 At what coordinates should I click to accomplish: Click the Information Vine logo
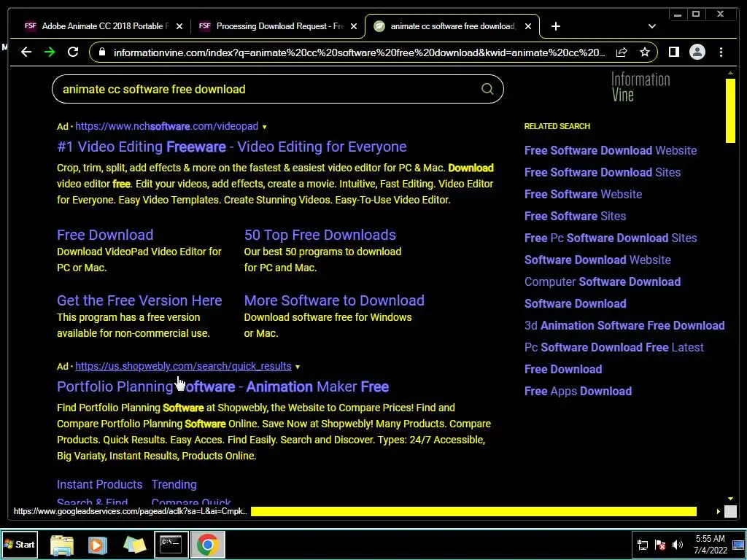[640, 87]
